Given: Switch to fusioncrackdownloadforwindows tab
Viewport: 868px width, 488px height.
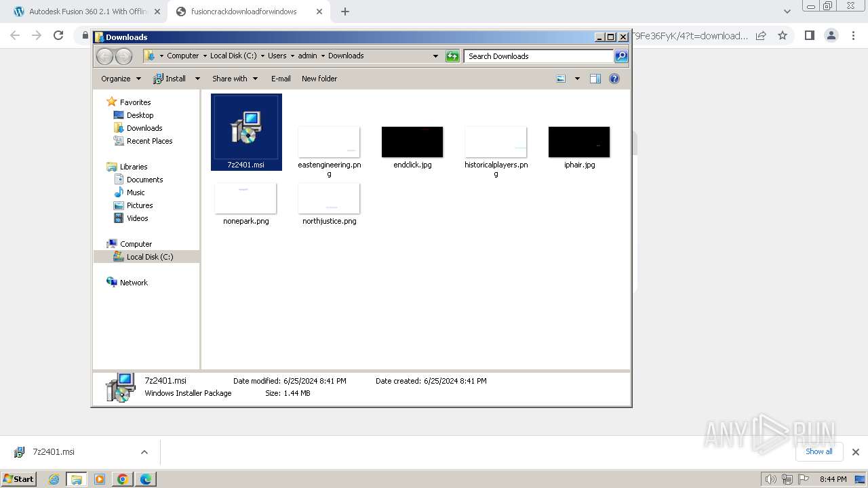Looking at the screenshot, I should pyautogui.click(x=244, y=12).
